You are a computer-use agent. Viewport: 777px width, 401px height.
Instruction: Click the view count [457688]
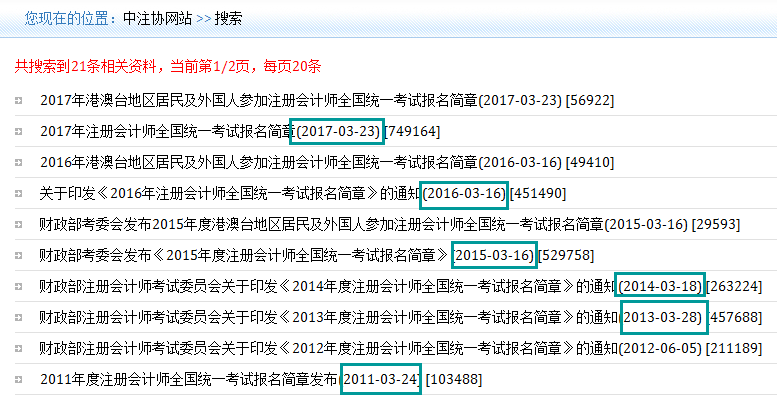point(735,317)
